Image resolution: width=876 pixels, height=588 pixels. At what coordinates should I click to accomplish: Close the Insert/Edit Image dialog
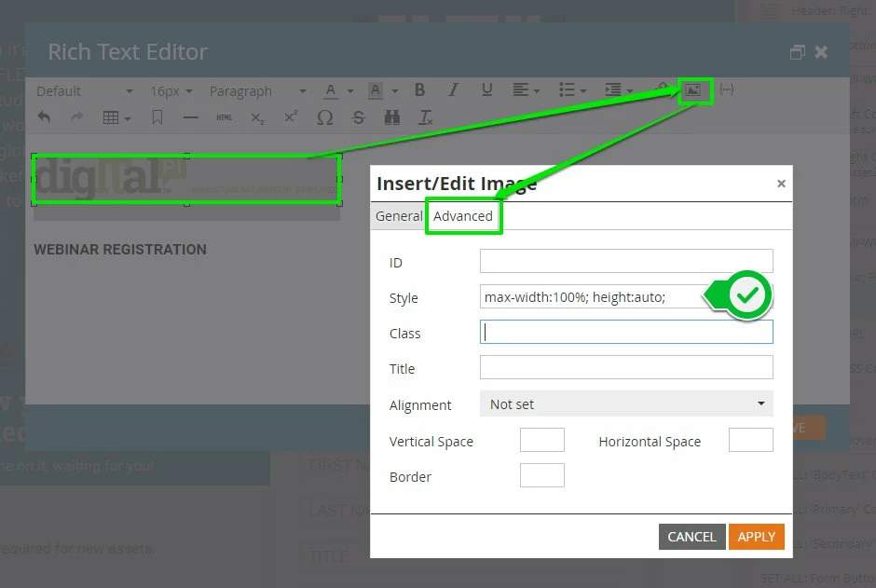coord(781,184)
